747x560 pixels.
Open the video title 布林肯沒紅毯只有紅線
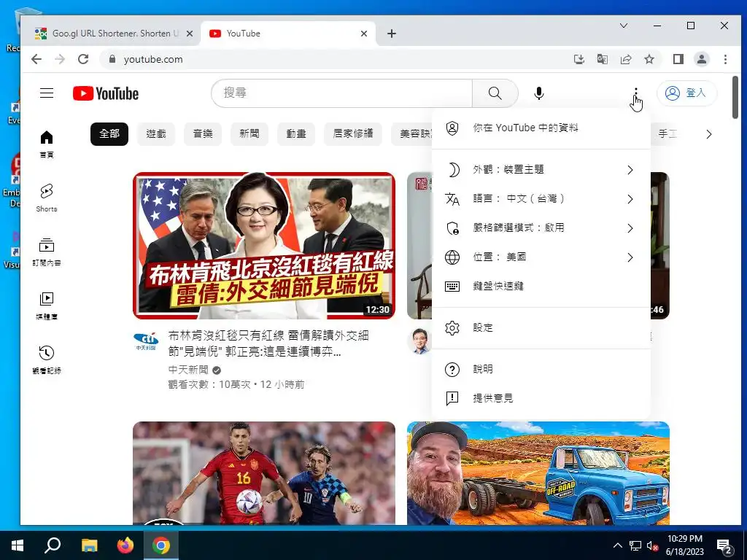coord(268,343)
